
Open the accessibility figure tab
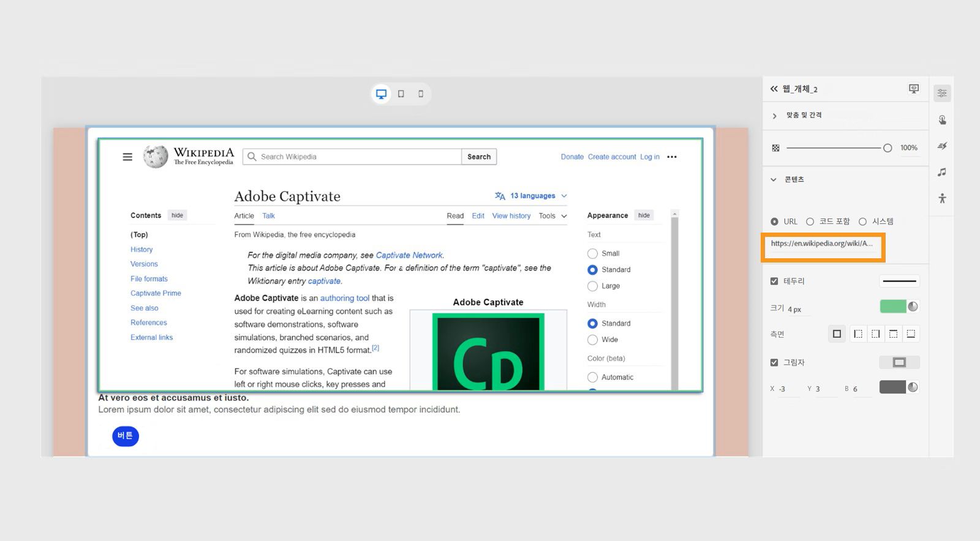coord(942,198)
